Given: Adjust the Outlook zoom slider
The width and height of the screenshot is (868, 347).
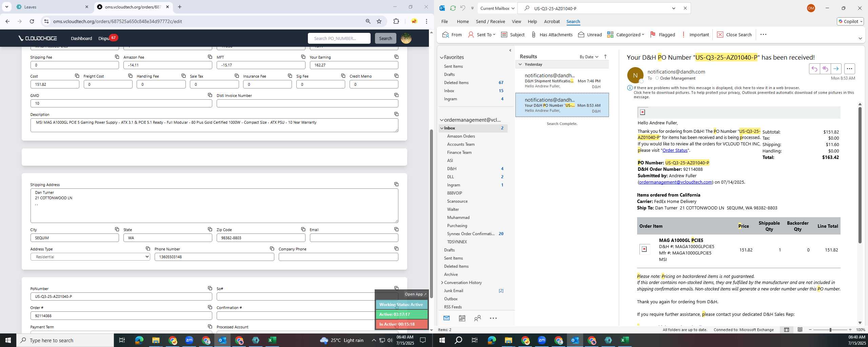Looking at the screenshot, I should [830, 330].
